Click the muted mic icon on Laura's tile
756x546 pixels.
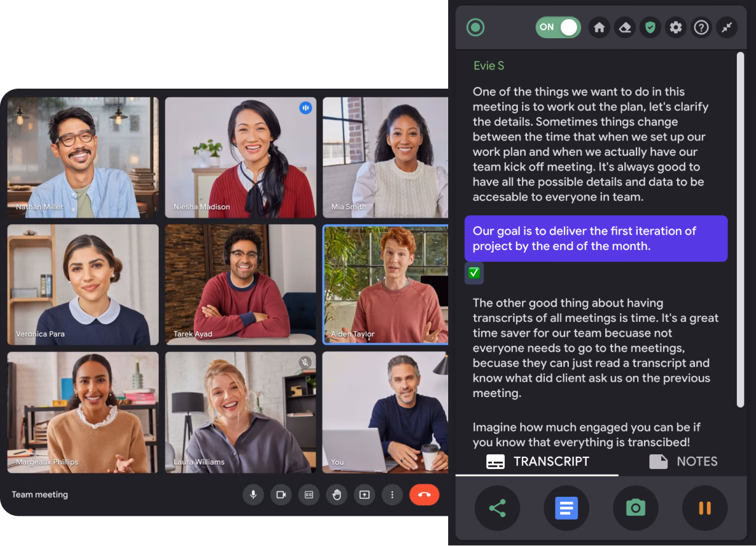[305, 362]
